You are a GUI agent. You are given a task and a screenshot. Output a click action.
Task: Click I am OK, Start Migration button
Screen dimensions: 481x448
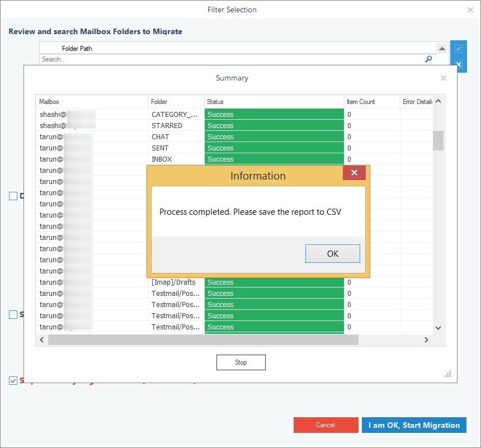click(414, 425)
